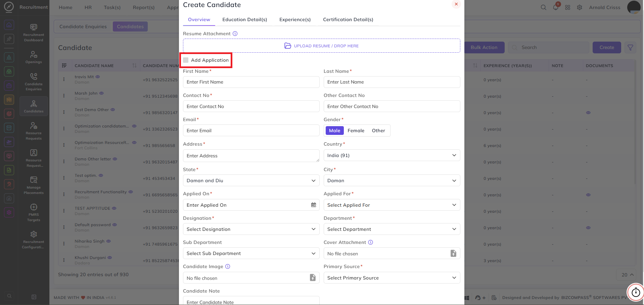
Task: Open the Candidates sidebar item
Action: (34, 106)
